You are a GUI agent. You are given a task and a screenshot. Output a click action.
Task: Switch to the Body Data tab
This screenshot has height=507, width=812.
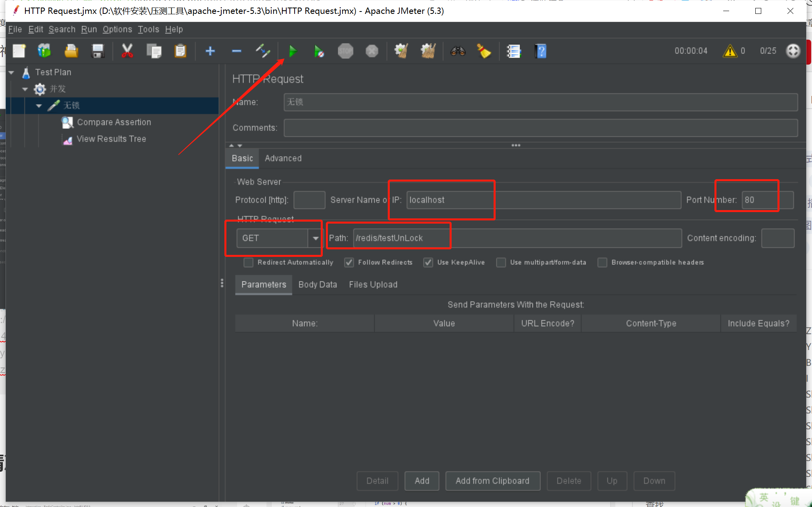(x=318, y=285)
